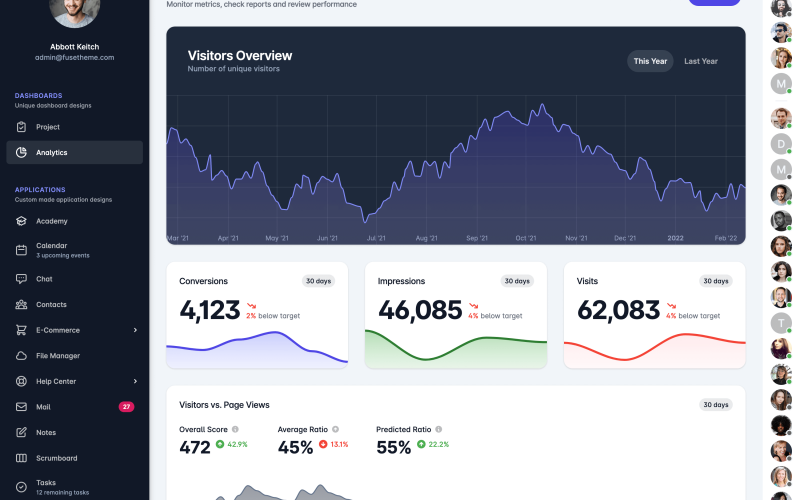The image size is (800, 500).
Task: Click the Visits red mini chart
Action: tap(655, 349)
